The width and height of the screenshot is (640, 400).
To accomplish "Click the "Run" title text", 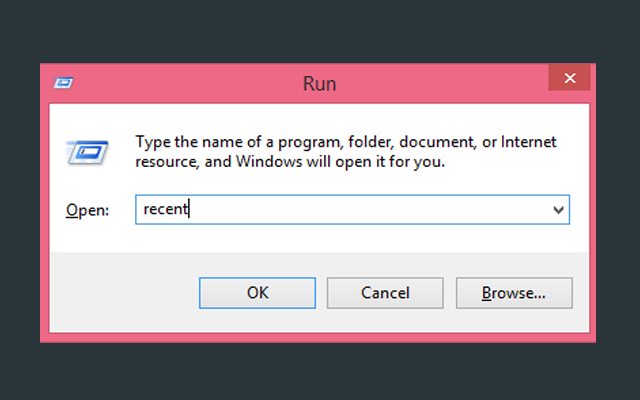I will tap(319, 83).
